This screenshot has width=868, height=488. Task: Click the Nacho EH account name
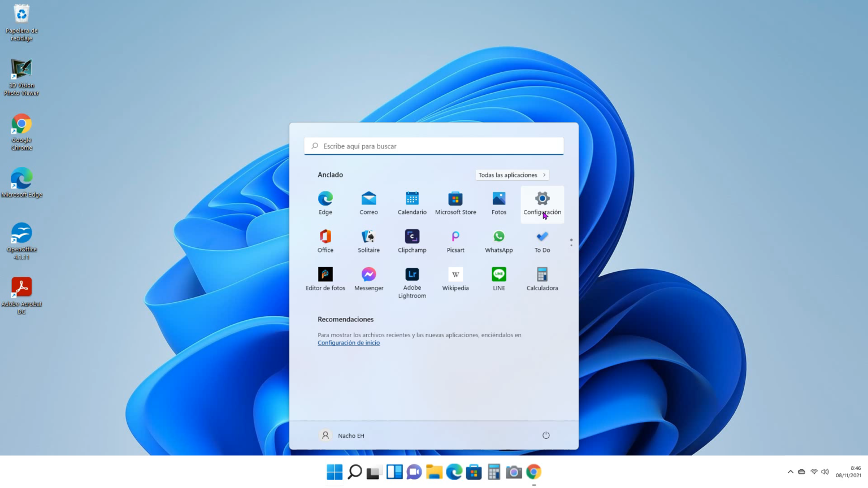click(351, 435)
